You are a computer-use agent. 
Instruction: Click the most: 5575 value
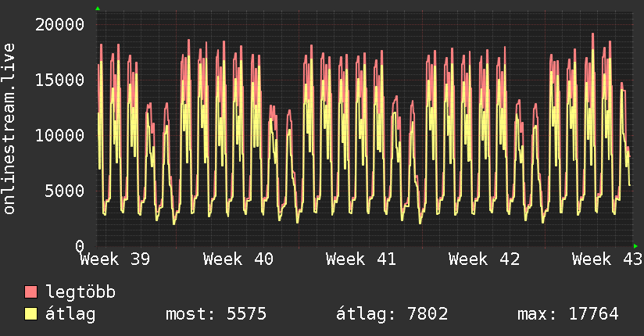point(216,314)
